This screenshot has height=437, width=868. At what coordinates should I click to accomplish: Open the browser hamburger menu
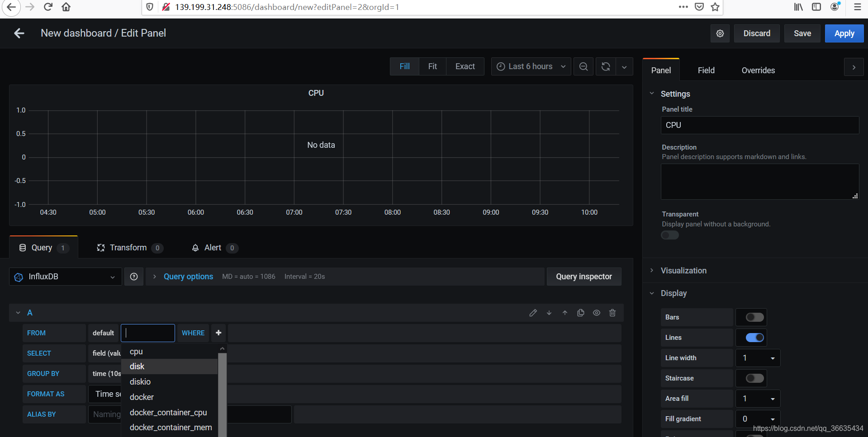tap(857, 7)
